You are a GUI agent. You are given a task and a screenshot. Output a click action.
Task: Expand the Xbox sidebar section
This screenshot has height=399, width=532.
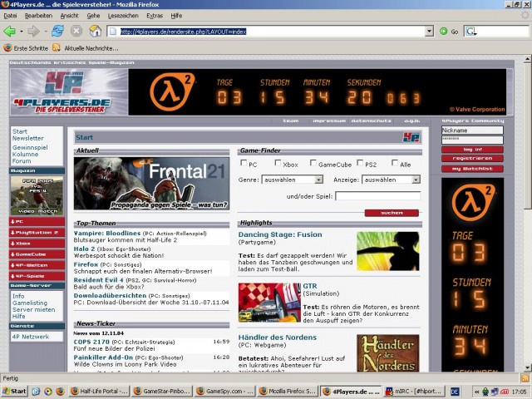tap(37, 244)
